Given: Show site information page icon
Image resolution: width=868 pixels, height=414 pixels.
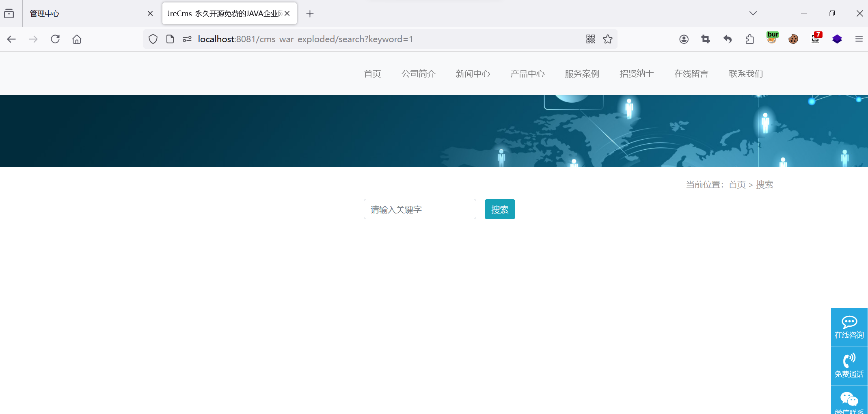Looking at the screenshot, I should click(x=170, y=39).
